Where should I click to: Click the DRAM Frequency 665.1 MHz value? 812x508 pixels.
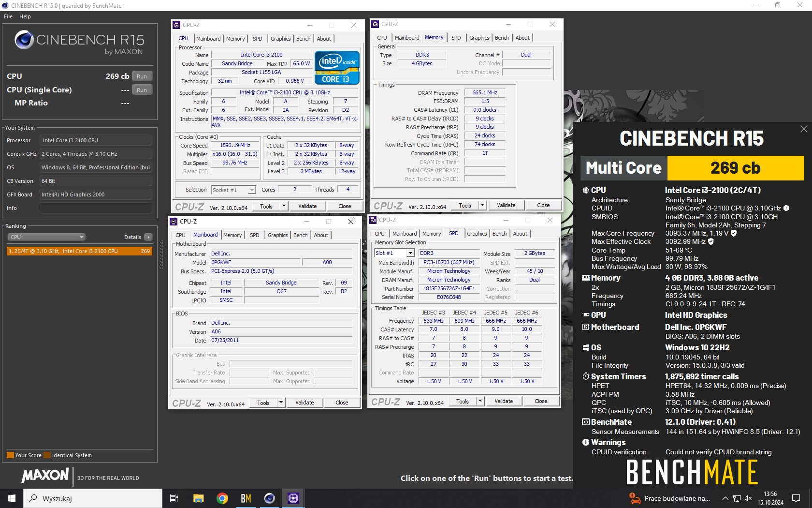[485, 92]
